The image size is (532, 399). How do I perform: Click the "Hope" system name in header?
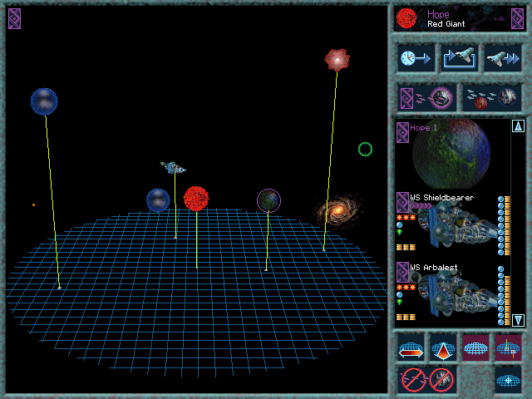pos(438,14)
